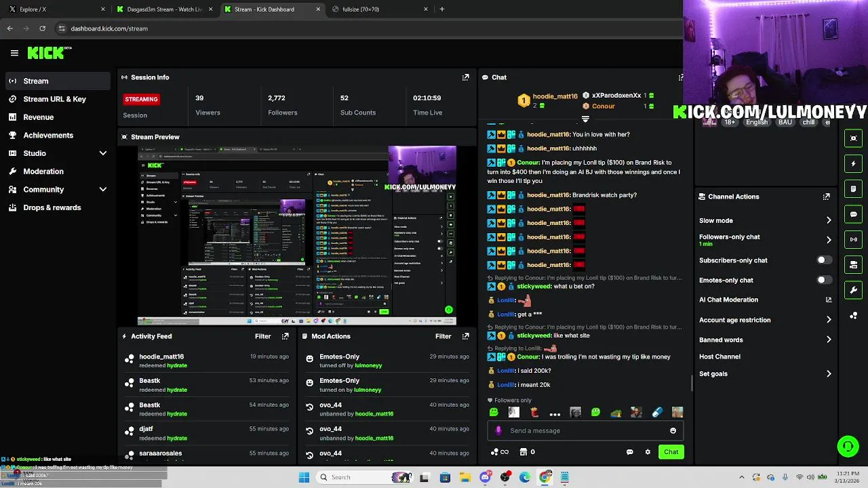Click the speech bubble icon beside chat settings
Image resolution: width=868 pixels, height=488 pixels.
pos(630,452)
